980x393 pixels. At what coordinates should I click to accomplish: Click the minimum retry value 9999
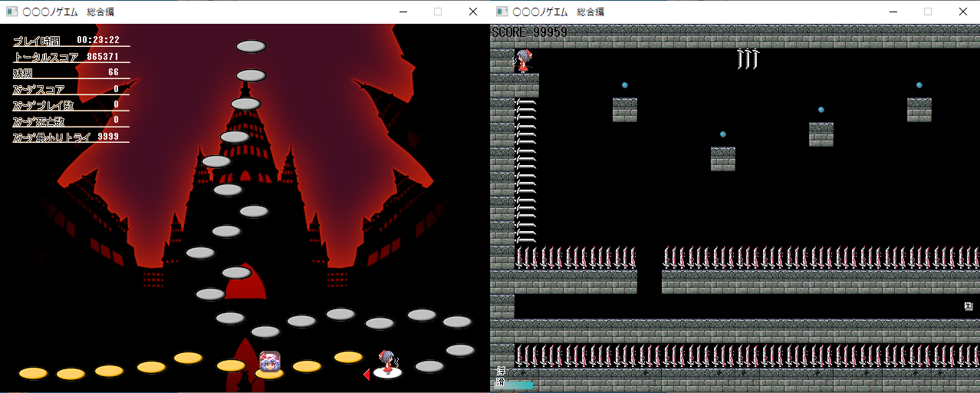(x=109, y=137)
